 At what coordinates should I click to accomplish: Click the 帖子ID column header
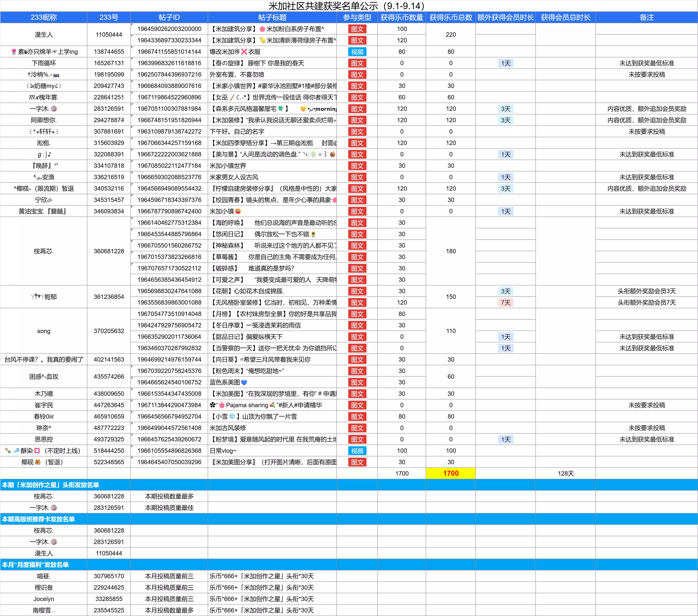point(169,17)
